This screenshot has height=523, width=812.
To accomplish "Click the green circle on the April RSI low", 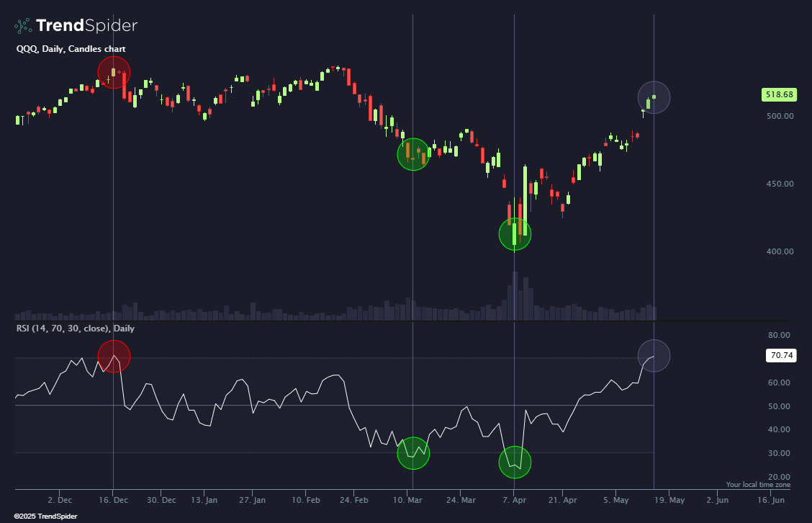I will coord(515,462).
